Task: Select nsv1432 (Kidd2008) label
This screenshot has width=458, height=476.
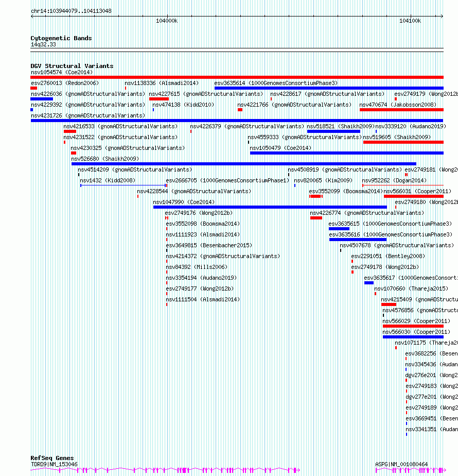Action: 108,180
